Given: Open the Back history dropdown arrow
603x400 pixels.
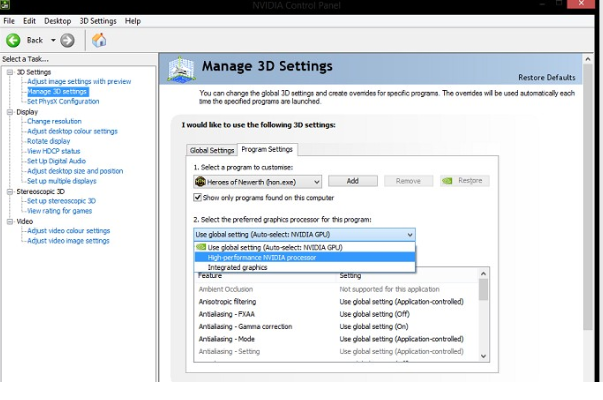Looking at the screenshot, I should click(x=53, y=40).
